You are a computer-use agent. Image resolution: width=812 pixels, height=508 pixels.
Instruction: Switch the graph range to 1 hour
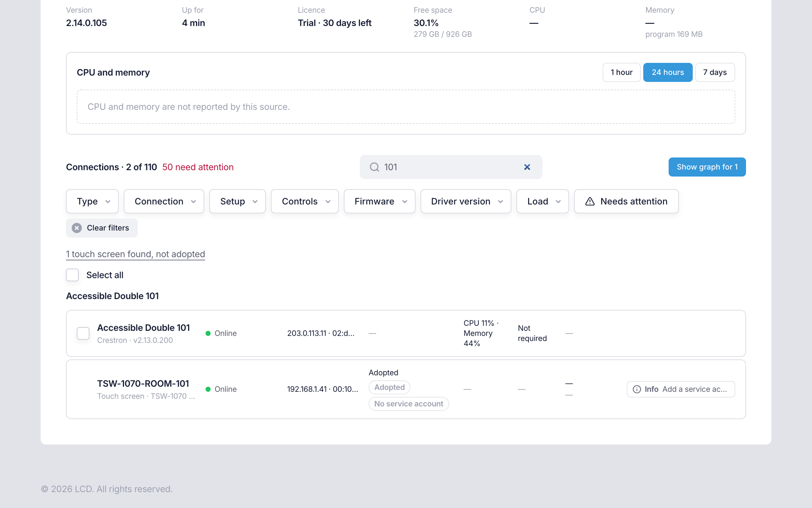pyautogui.click(x=621, y=72)
